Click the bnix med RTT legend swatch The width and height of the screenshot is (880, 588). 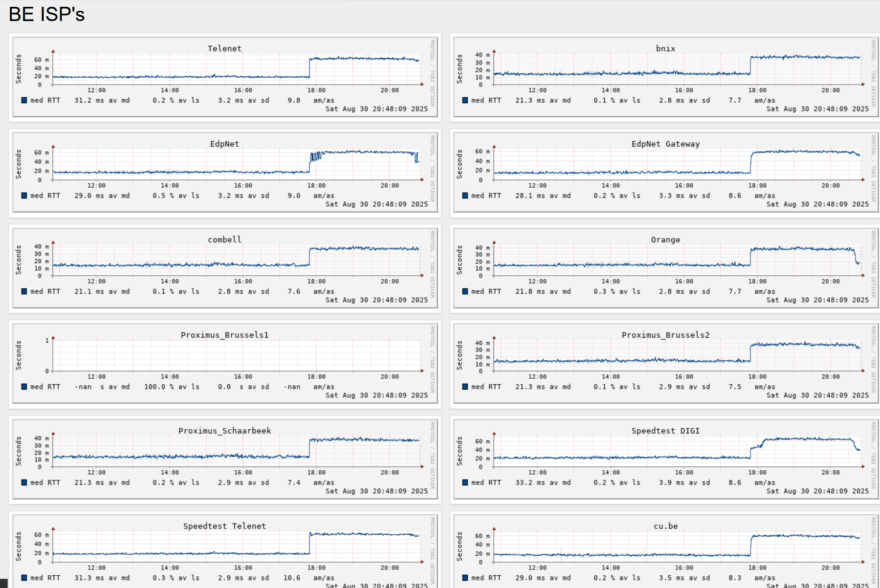point(465,100)
